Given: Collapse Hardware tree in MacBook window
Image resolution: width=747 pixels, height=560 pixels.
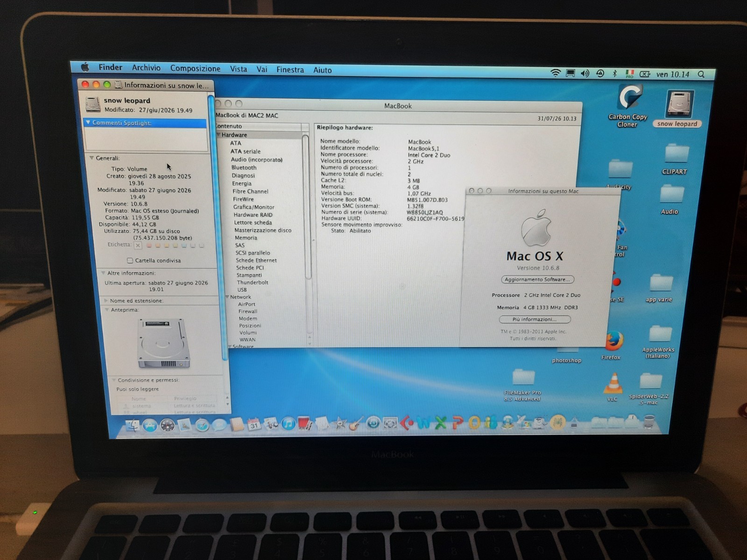Looking at the screenshot, I should pyautogui.click(x=219, y=135).
